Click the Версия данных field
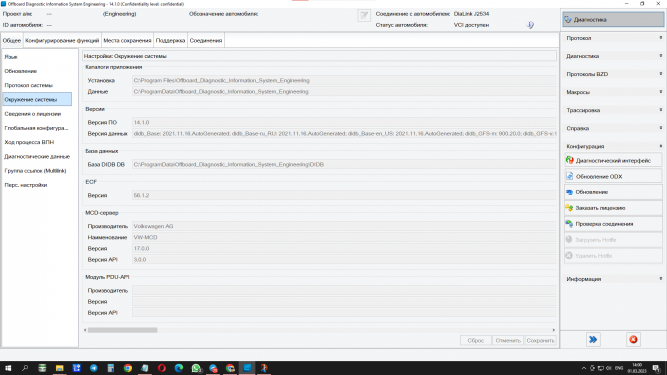This screenshot has height=375, width=667. tap(344, 134)
